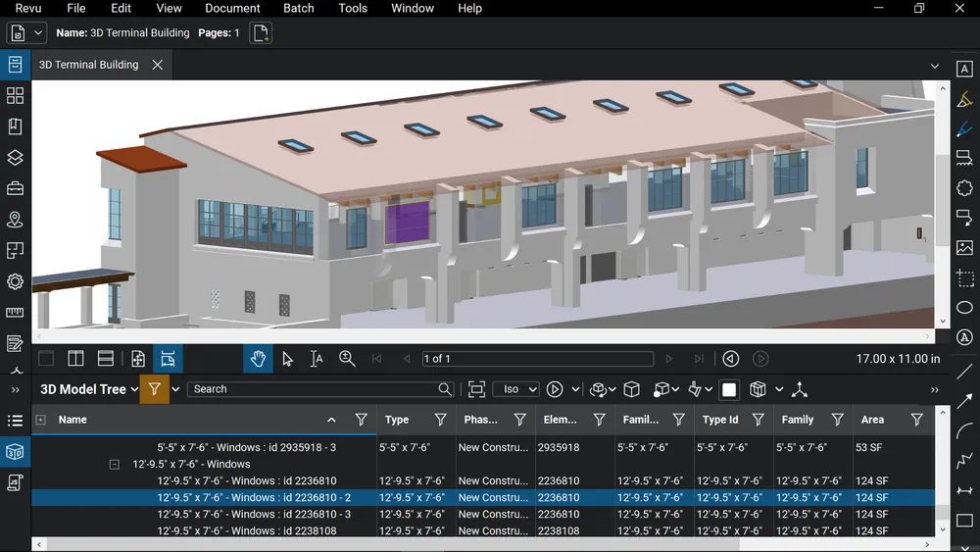The image size is (980, 552).
Task: Open the Thumbnails panel in left sidebar
Action: (15, 96)
